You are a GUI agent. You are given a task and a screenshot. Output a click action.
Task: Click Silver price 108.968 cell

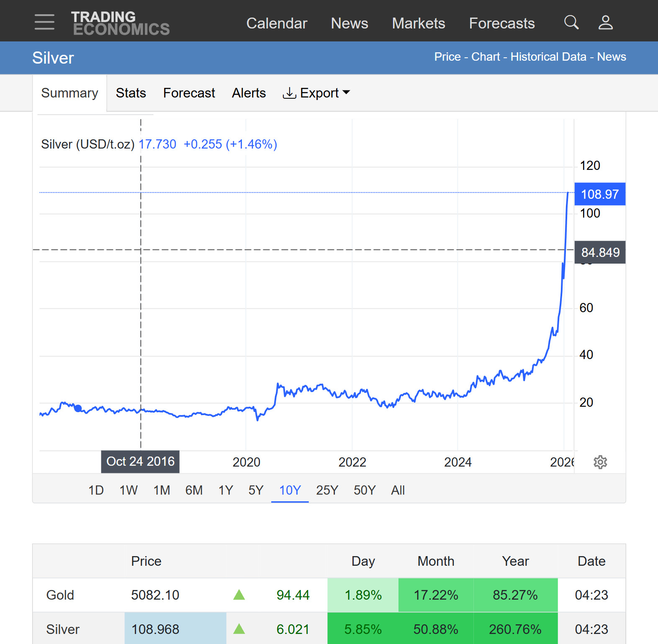point(175,629)
